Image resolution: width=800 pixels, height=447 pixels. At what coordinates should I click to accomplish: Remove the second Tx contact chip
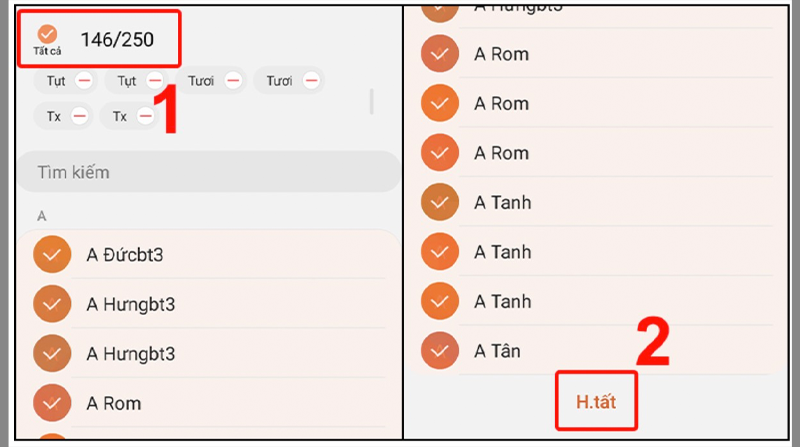point(145,116)
